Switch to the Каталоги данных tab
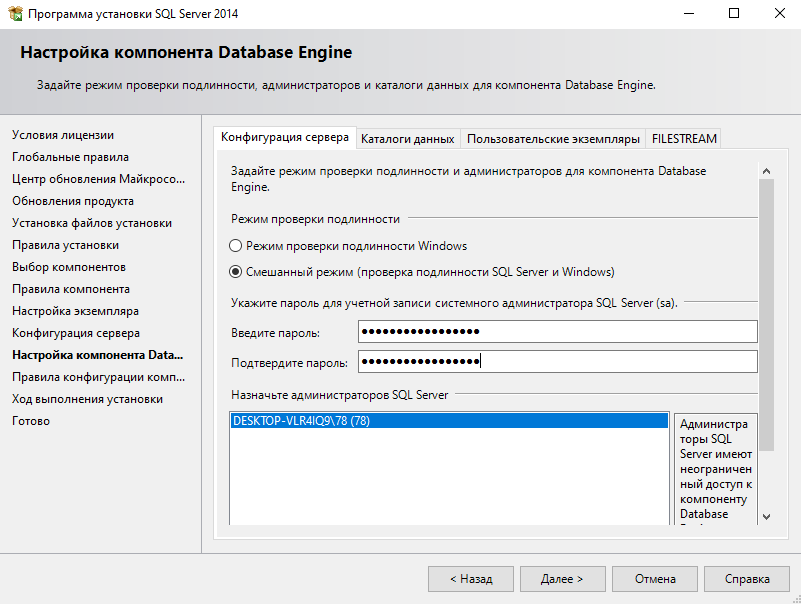The width and height of the screenshot is (801, 604). (x=408, y=139)
